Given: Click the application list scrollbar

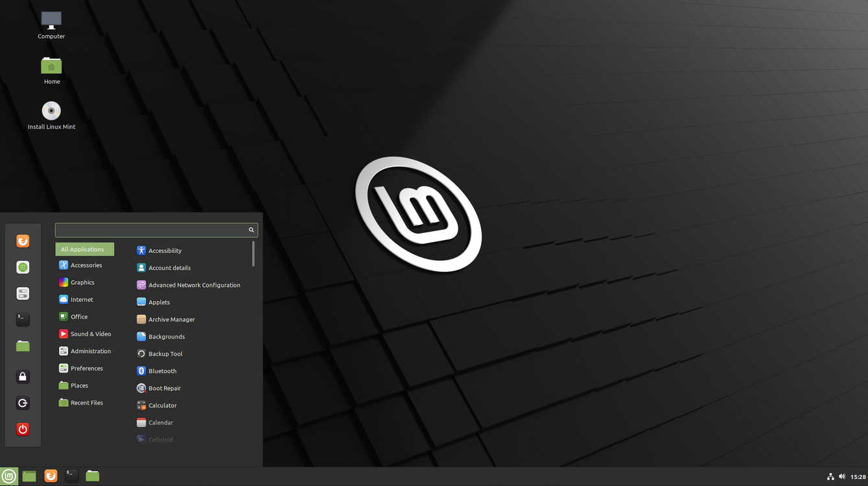Looking at the screenshot, I should tap(253, 254).
